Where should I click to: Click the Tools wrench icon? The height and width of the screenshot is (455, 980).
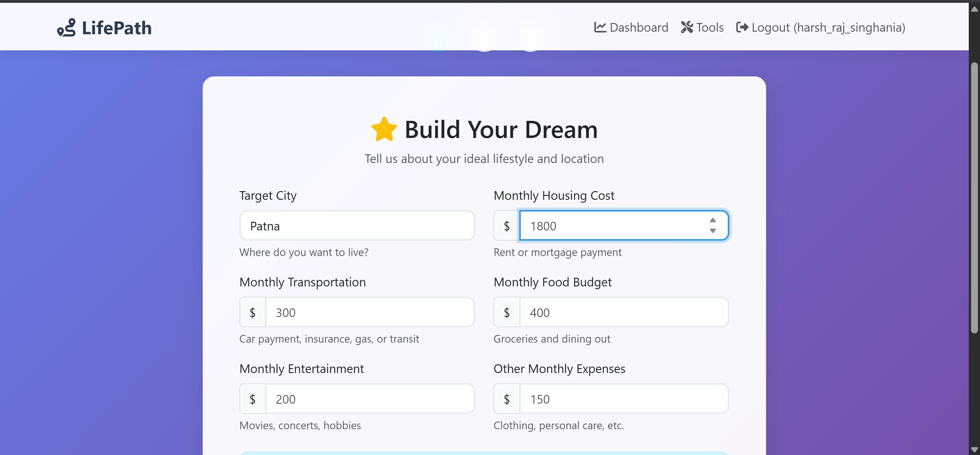click(x=687, y=27)
